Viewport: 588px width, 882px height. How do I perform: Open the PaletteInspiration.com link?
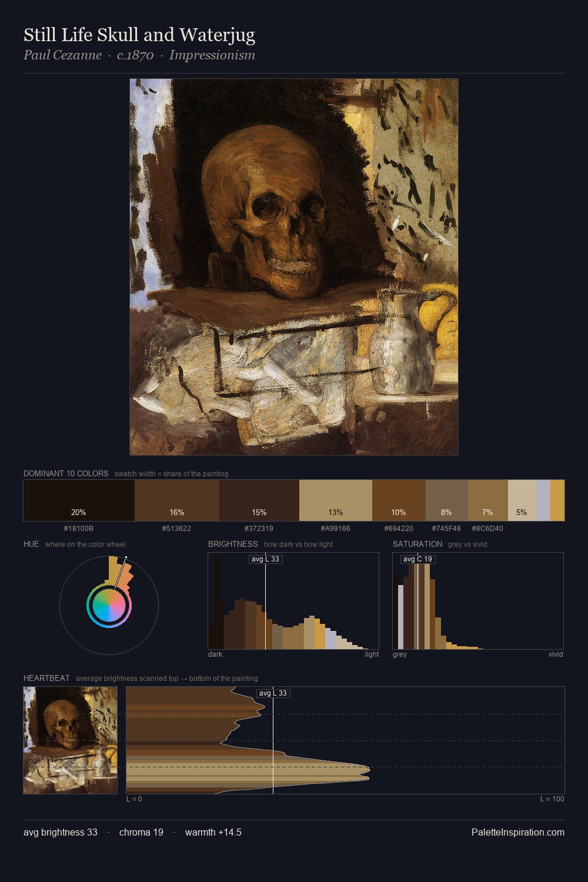(x=518, y=832)
